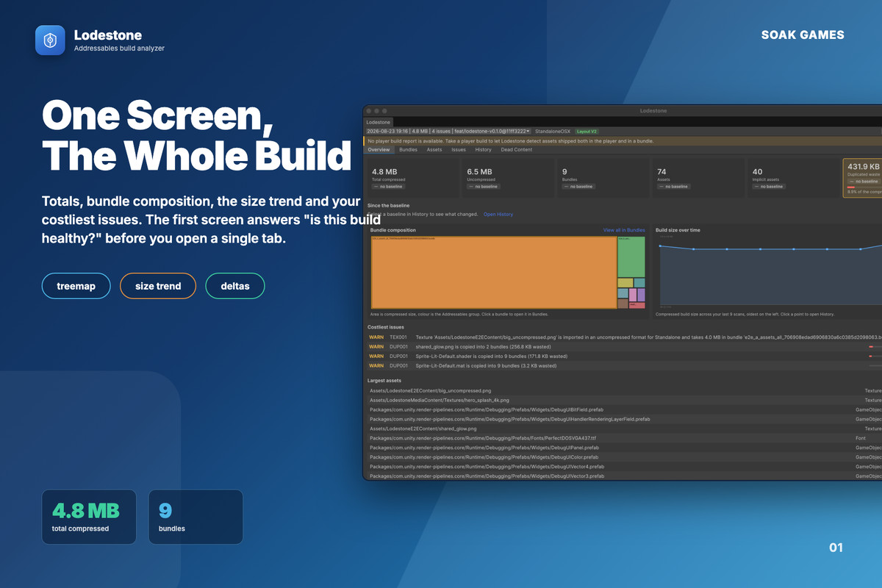Click the 4.8 MB total compressed promo card
882x588 pixels.
pos(89,517)
